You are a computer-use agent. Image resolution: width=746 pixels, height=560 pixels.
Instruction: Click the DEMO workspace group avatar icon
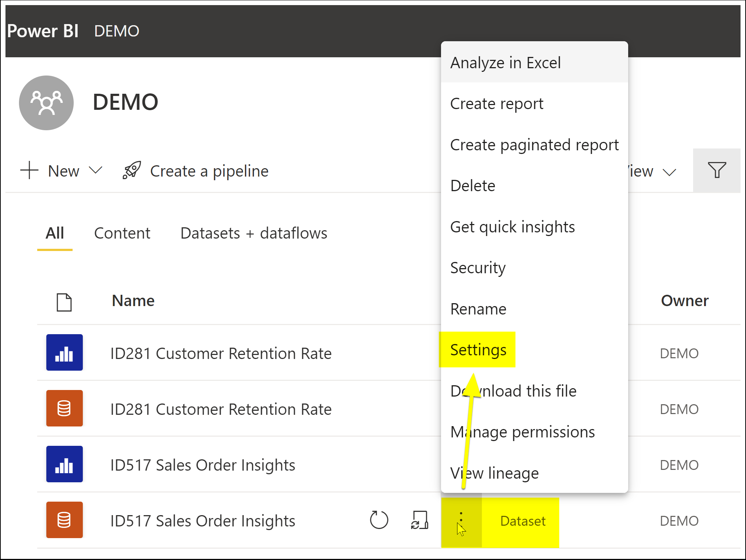pyautogui.click(x=46, y=103)
